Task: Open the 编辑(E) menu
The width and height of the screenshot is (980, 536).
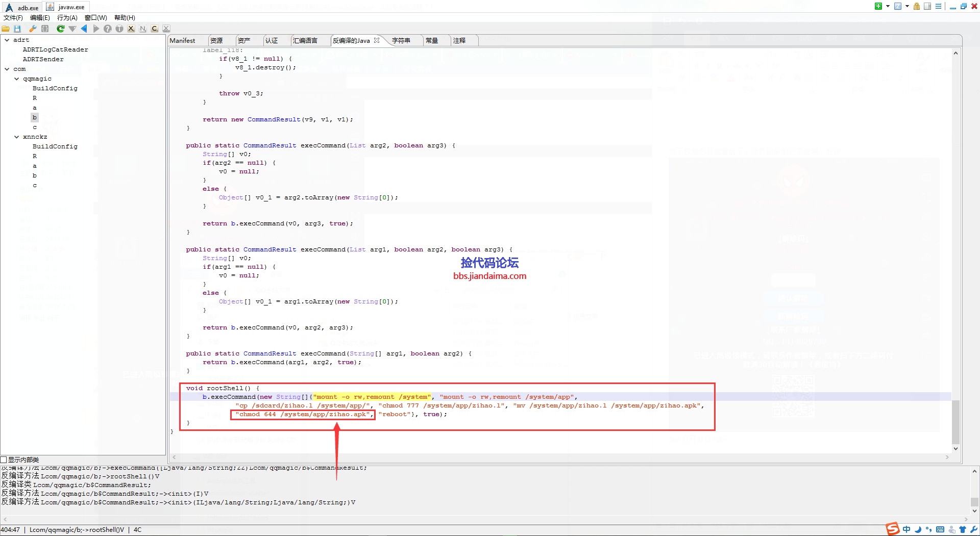Action: click(x=40, y=17)
